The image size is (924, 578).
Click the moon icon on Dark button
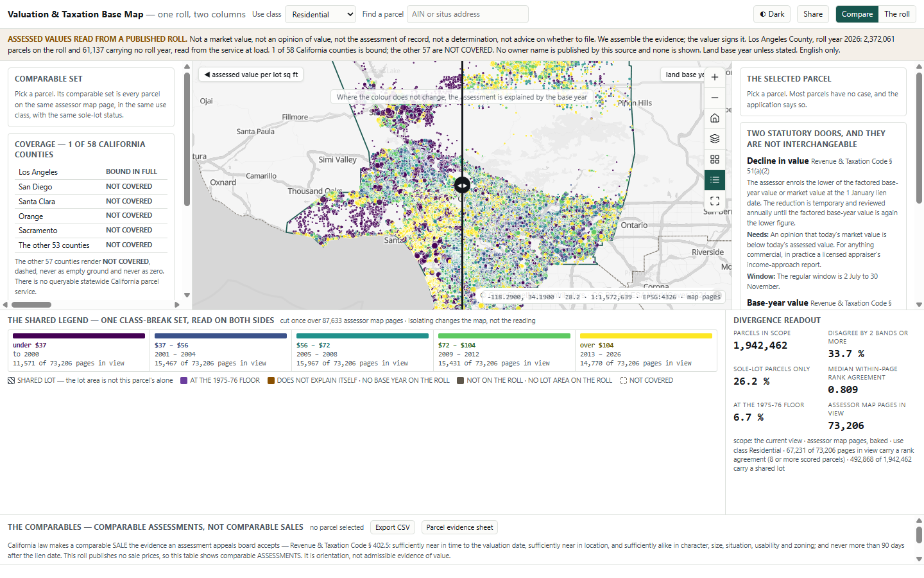click(763, 14)
